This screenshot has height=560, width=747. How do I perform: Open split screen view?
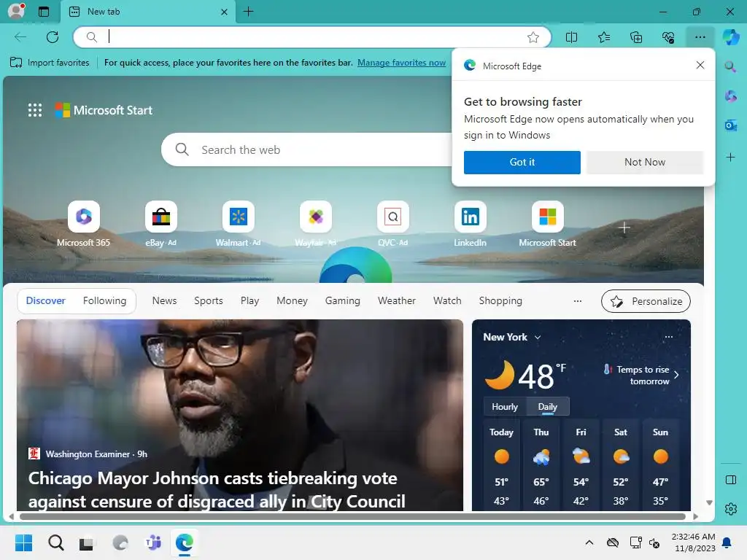(571, 37)
